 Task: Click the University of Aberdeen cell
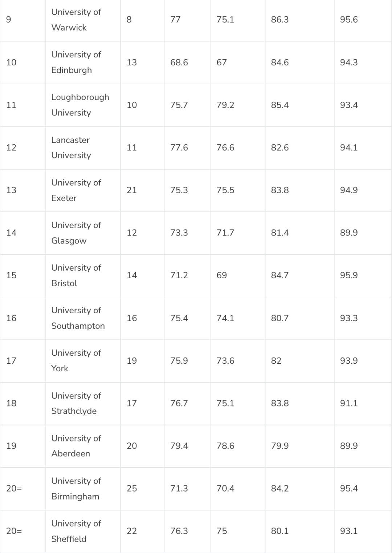point(76,445)
